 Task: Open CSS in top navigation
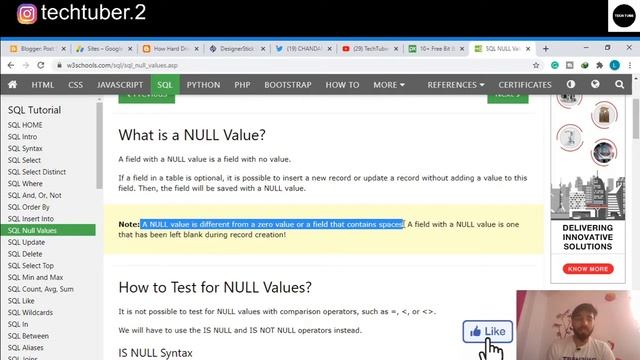[76, 84]
